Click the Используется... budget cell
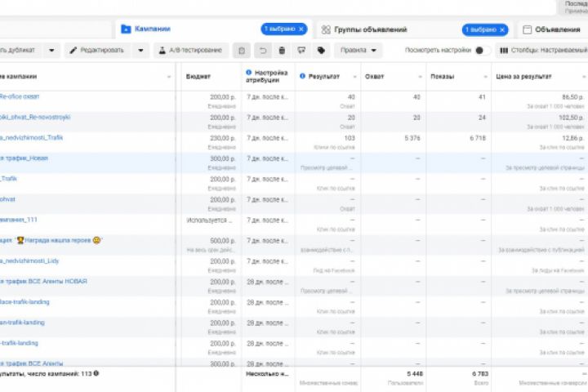The image size is (588, 392). tap(209, 220)
